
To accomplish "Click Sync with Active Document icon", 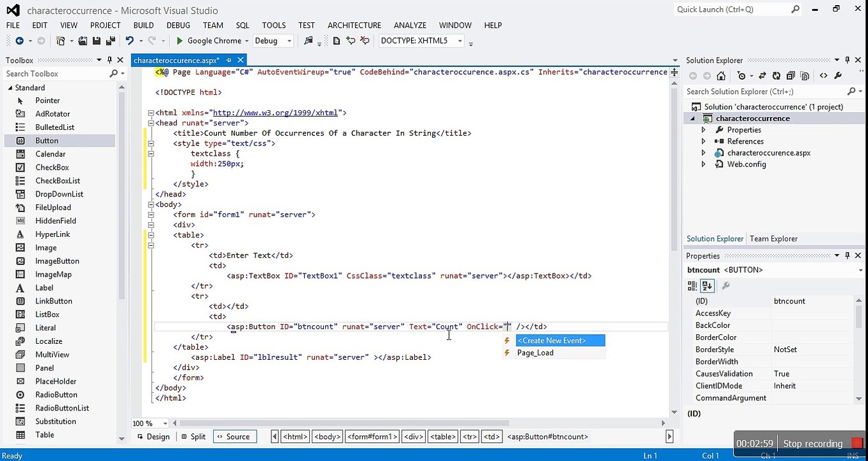I will coord(762,76).
